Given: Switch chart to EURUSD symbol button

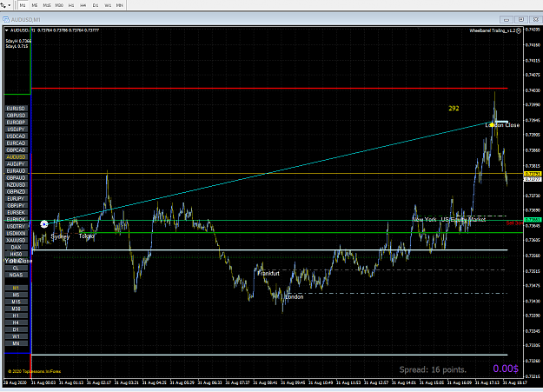Looking at the screenshot, I should click(x=16, y=109).
